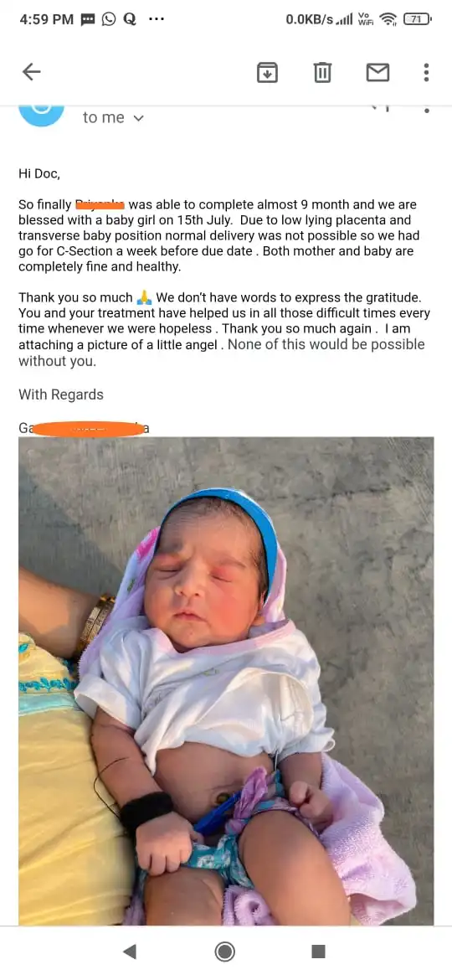Delete the email with the trash icon
452x980 pixels.
tap(322, 73)
